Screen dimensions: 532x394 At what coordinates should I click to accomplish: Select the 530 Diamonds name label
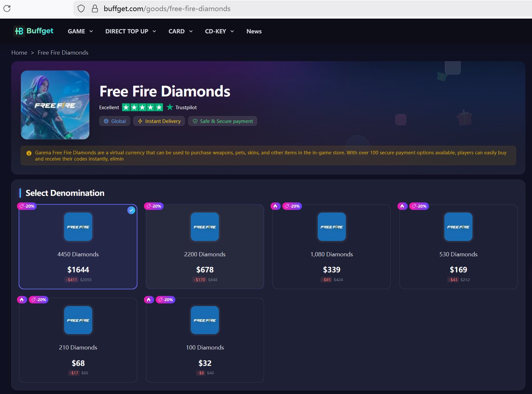point(458,254)
